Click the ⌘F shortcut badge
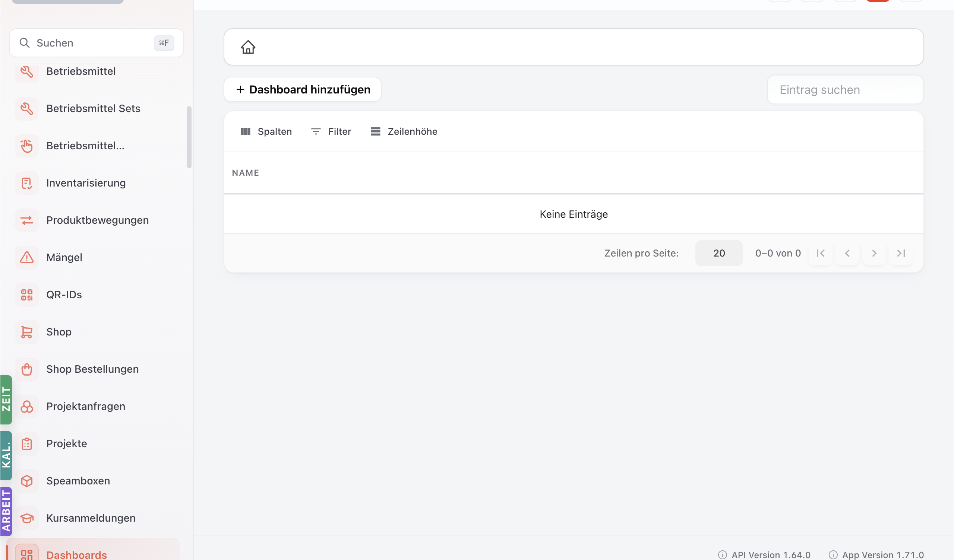Screen dimensions: 954x560 164,43
